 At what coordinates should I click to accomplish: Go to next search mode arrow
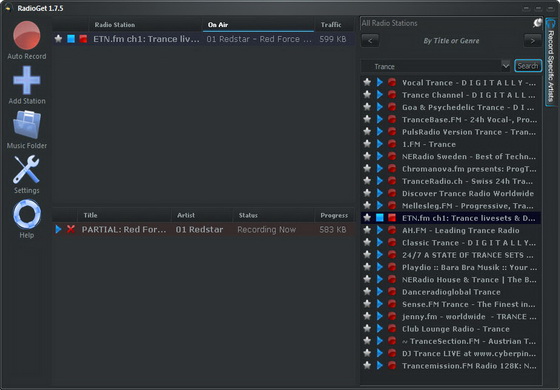(x=532, y=41)
